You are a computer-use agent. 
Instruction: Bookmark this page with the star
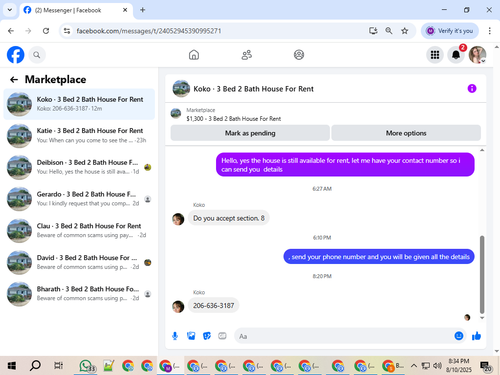click(x=405, y=31)
